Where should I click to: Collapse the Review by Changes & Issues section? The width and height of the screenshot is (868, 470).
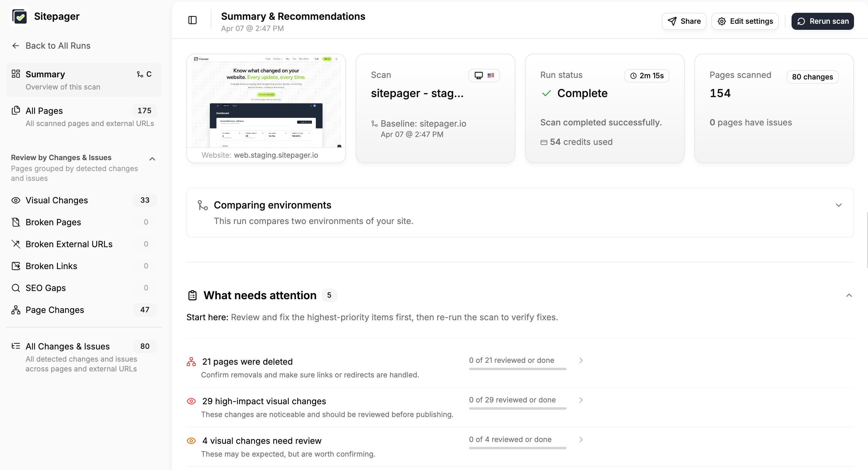coord(152,159)
